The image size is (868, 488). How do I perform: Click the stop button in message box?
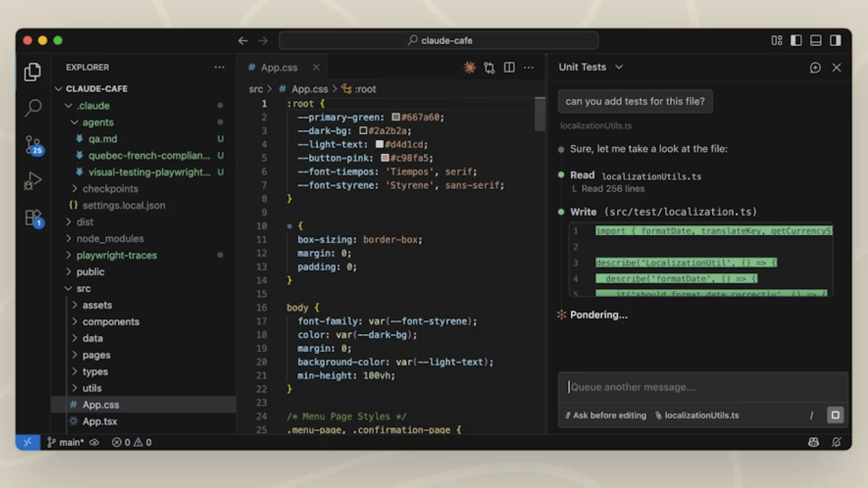click(x=835, y=415)
